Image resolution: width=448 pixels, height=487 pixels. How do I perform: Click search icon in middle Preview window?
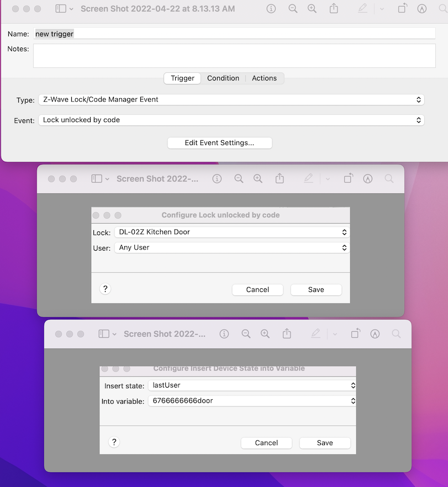click(389, 178)
